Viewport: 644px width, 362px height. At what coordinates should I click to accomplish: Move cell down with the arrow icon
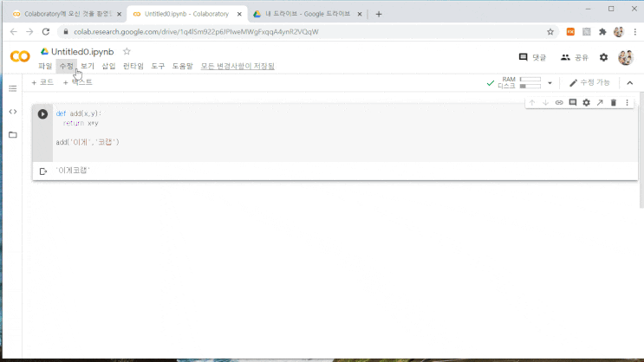(545, 102)
